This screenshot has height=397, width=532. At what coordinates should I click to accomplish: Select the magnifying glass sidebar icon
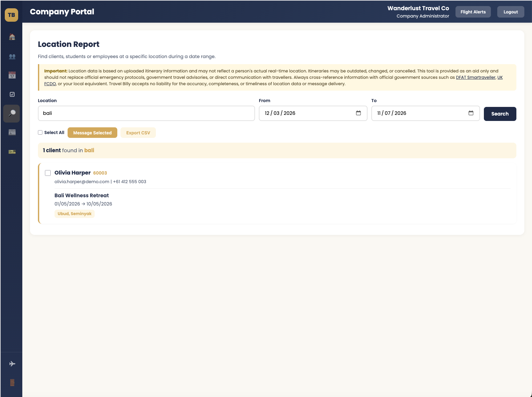pos(12,114)
